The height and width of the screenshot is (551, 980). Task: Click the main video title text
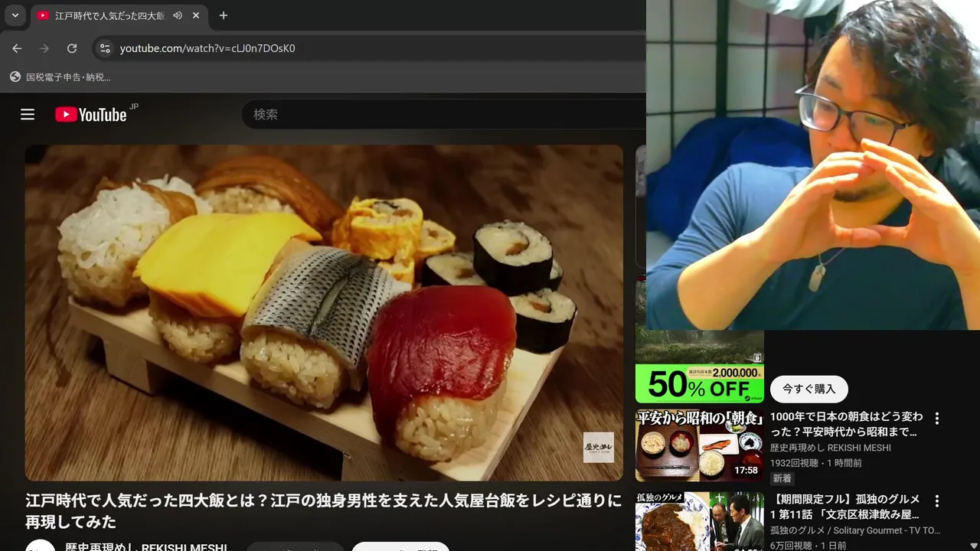pos(324,511)
